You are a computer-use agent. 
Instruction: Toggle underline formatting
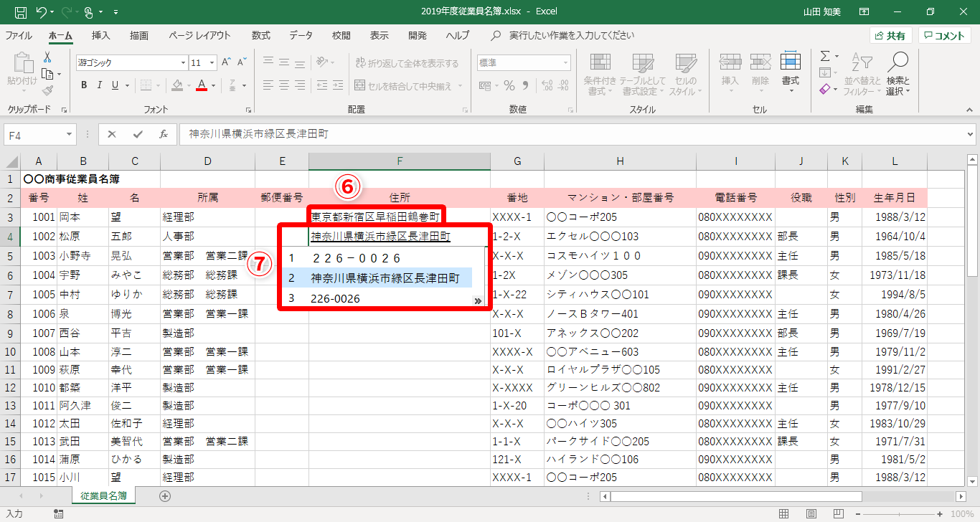click(x=115, y=85)
